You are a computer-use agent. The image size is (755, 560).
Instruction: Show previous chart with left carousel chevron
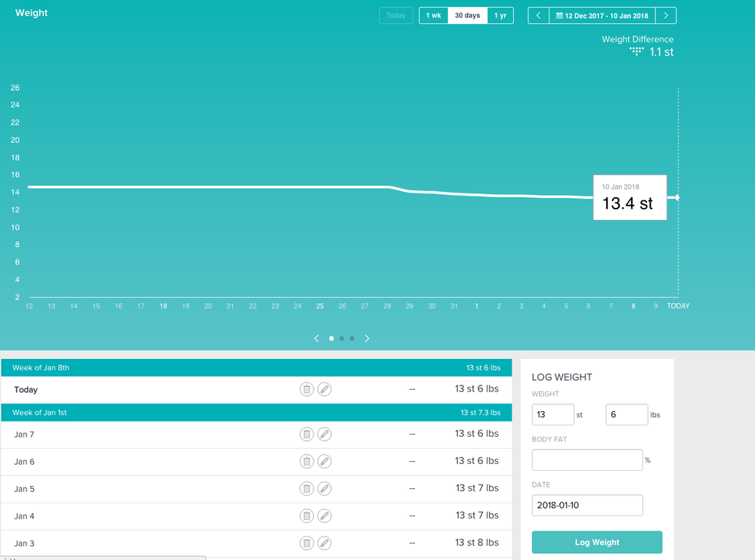coord(317,339)
